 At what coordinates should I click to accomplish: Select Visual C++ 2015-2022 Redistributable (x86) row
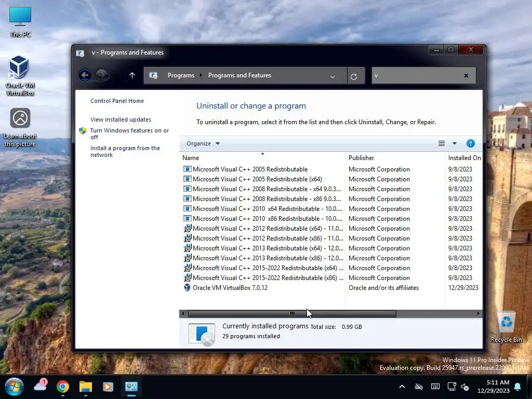331,277
